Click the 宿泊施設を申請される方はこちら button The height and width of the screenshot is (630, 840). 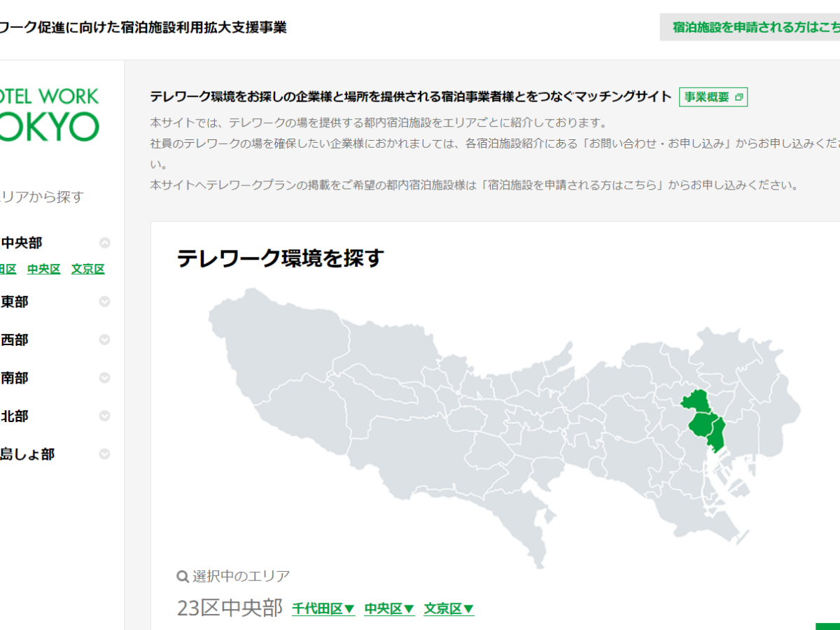[x=752, y=27]
